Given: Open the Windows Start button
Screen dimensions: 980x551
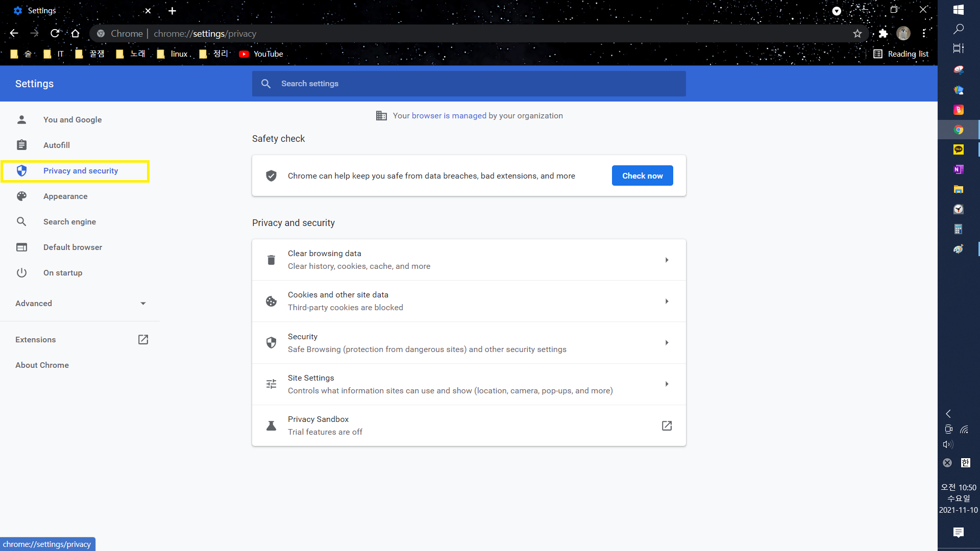Looking at the screenshot, I should coord(959,10).
